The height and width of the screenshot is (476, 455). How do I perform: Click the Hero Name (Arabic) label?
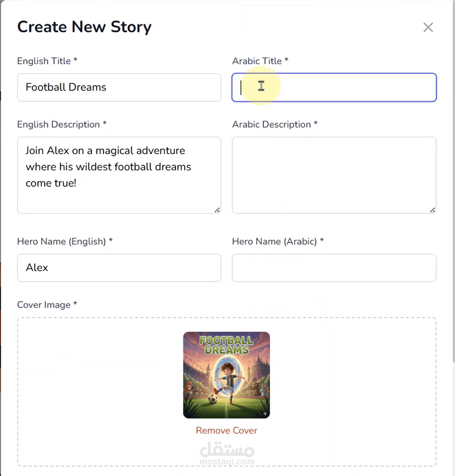coord(278,241)
